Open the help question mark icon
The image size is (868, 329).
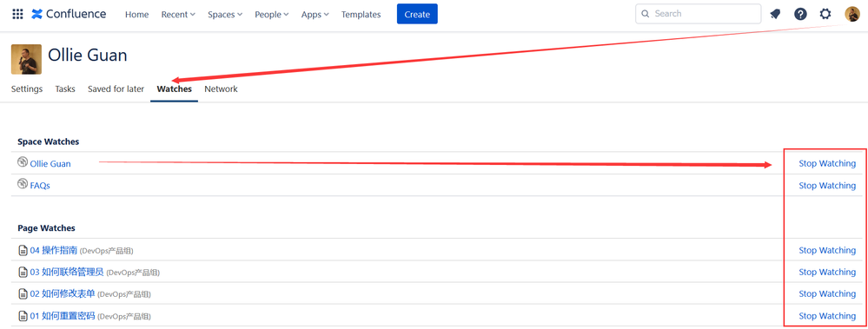[800, 14]
